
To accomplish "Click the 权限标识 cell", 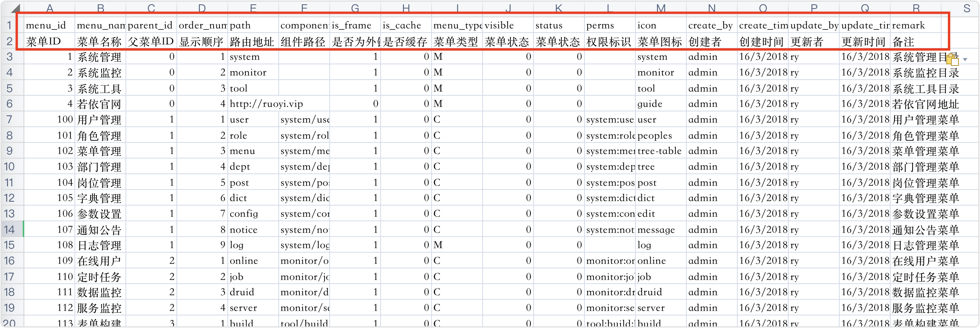I will tap(610, 41).
